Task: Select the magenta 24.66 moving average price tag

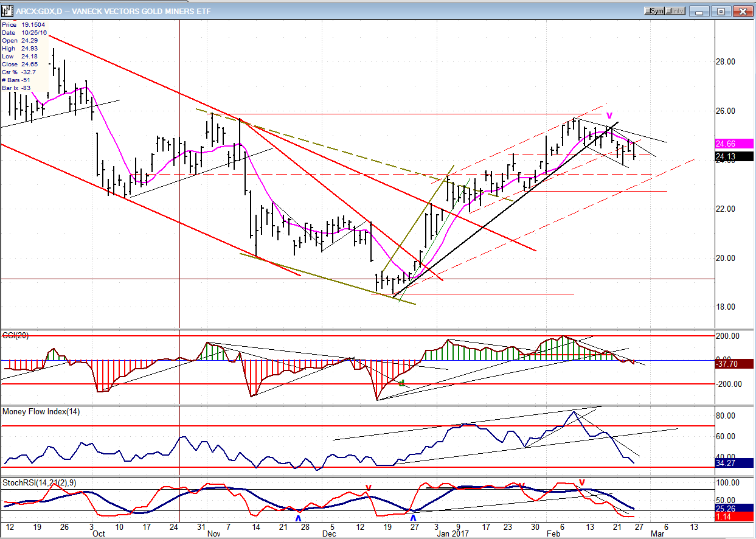Action: (x=735, y=144)
